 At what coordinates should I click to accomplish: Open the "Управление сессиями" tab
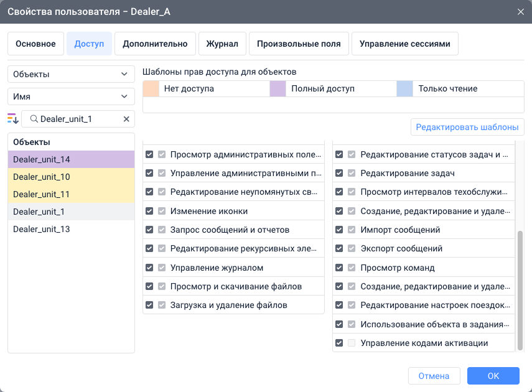[x=405, y=44]
